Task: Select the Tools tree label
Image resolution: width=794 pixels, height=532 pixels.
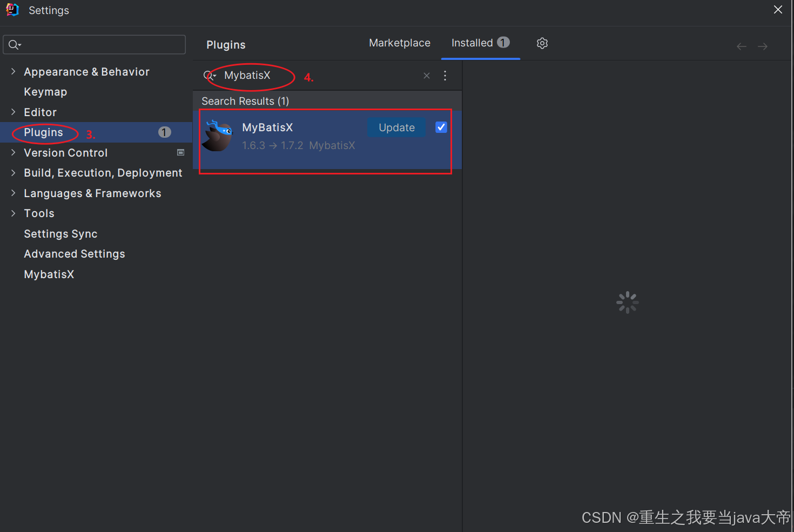Action: (x=39, y=213)
